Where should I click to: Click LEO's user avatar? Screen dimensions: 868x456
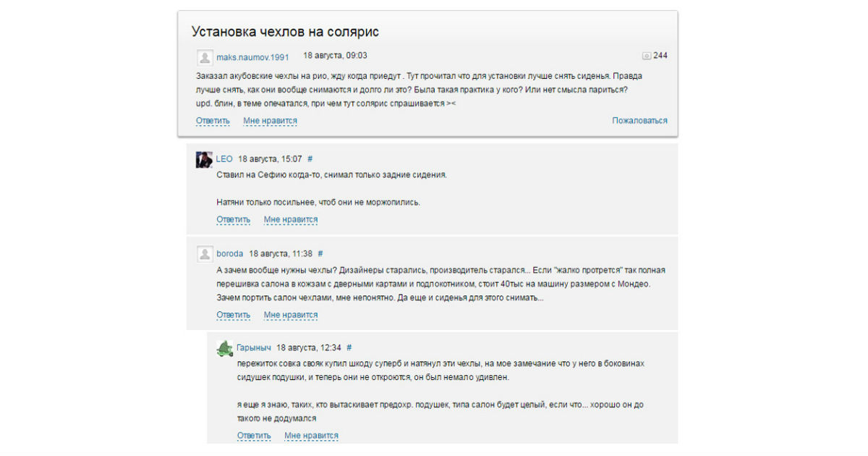click(204, 159)
